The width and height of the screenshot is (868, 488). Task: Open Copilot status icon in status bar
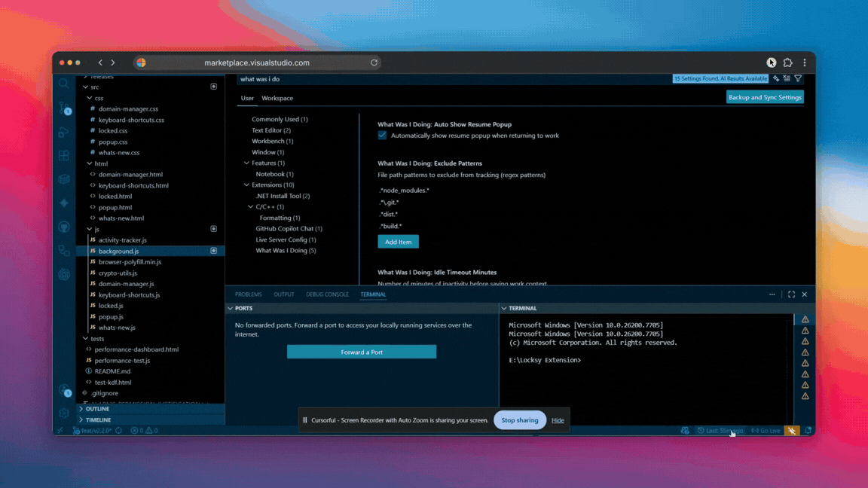(685, 431)
